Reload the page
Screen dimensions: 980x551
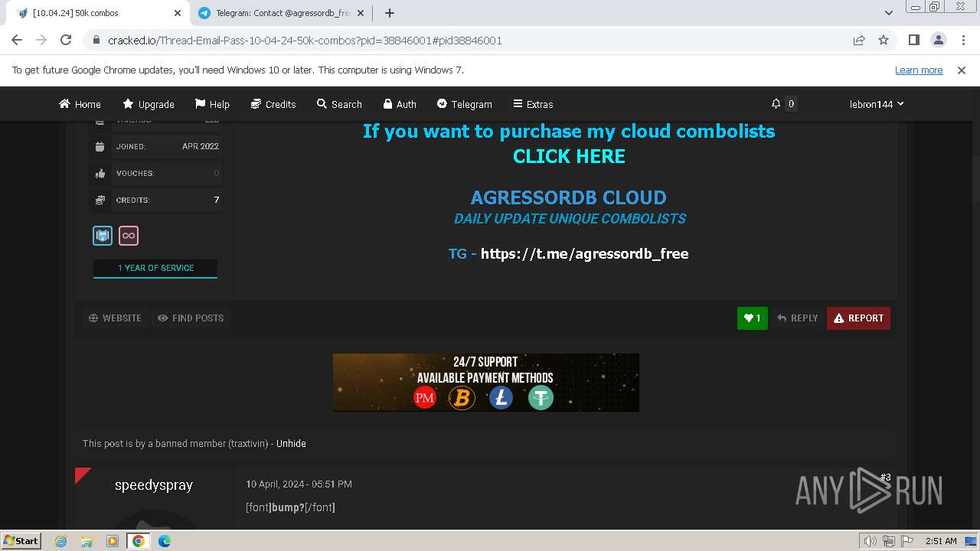point(66,41)
